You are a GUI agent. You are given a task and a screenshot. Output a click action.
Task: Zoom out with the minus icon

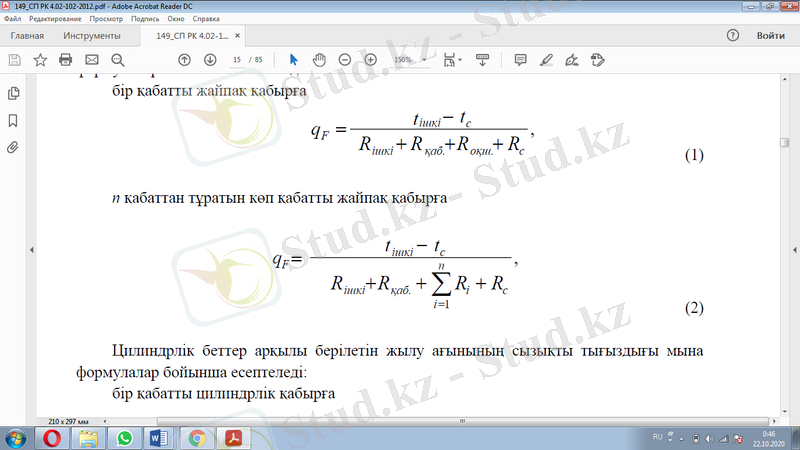(x=345, y=60)
